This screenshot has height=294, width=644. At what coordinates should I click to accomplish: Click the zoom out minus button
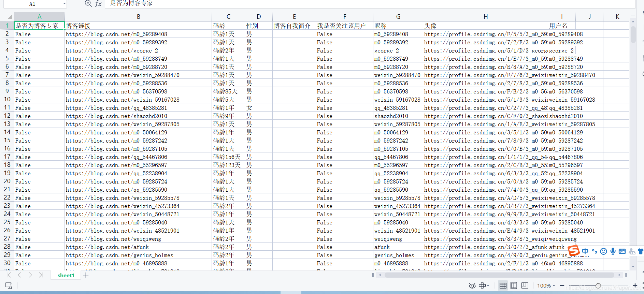(x=562, y=285)
